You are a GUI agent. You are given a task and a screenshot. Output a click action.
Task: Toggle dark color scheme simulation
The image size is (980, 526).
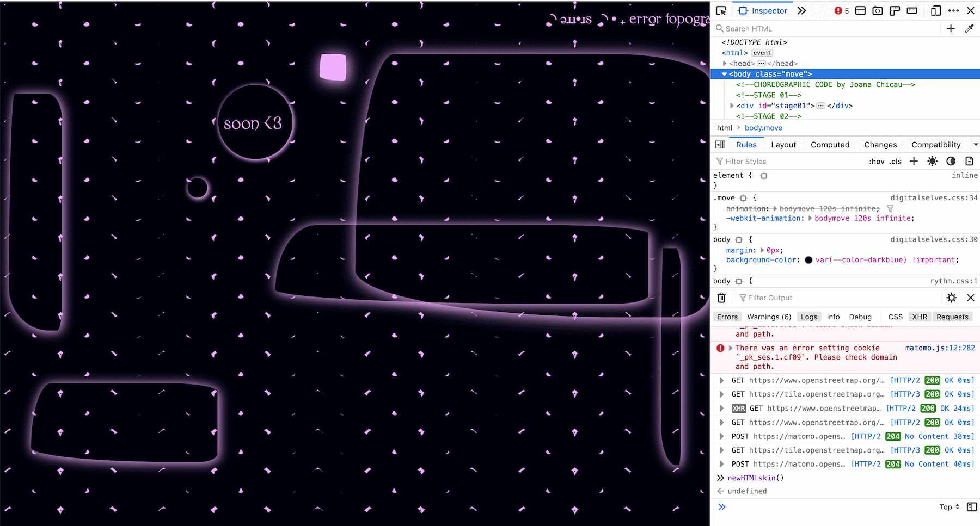click(951, 162)
